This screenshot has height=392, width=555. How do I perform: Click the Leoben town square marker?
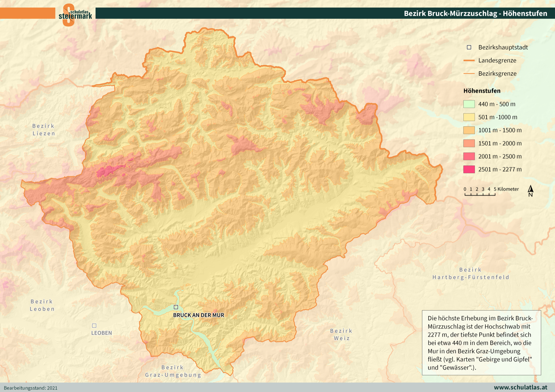94,325
